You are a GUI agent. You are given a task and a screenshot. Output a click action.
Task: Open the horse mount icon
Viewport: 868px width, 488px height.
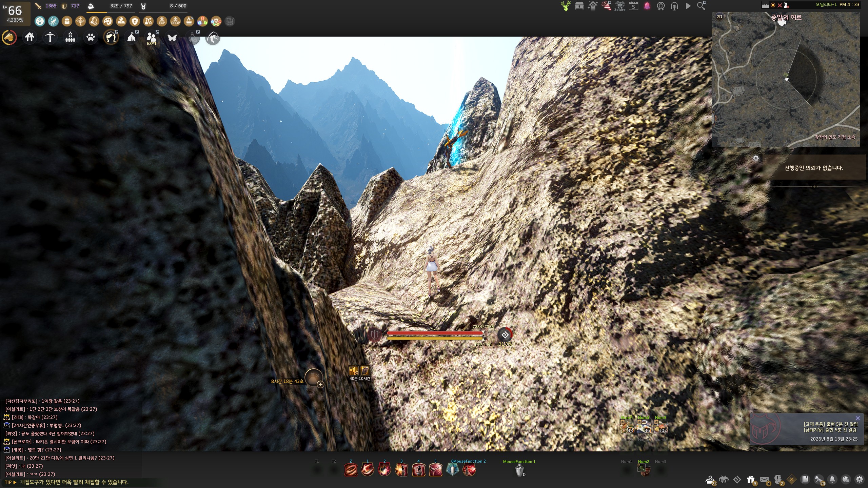click(x=9, y=37)
